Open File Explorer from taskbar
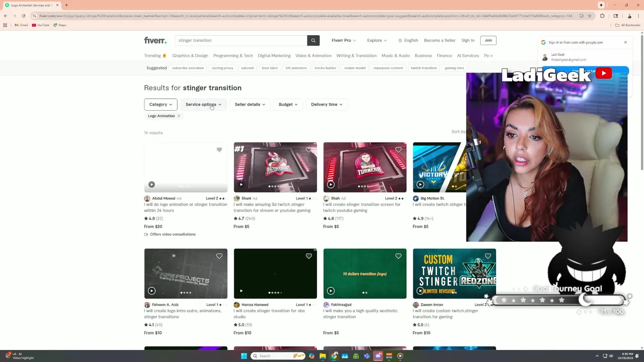644x362 pixels. pyautogui.click(x=323, y=356)
